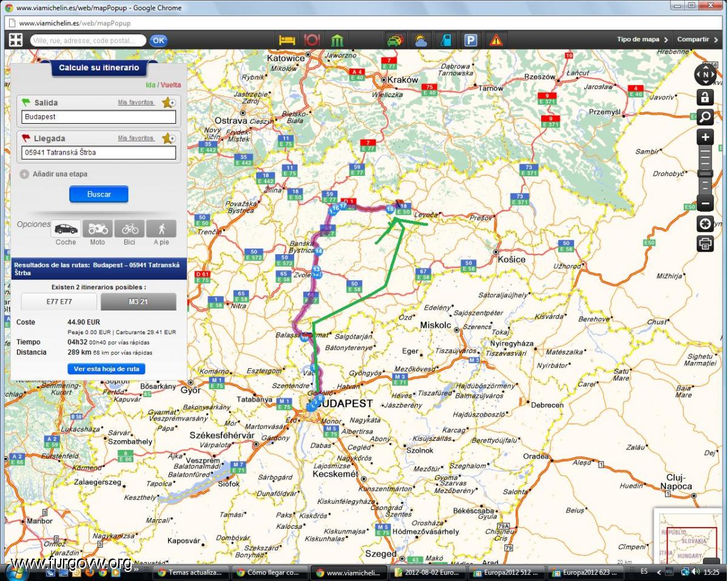
Task: Open Compartir share menu
Action: pyautogui.click(x=698, y=39)
